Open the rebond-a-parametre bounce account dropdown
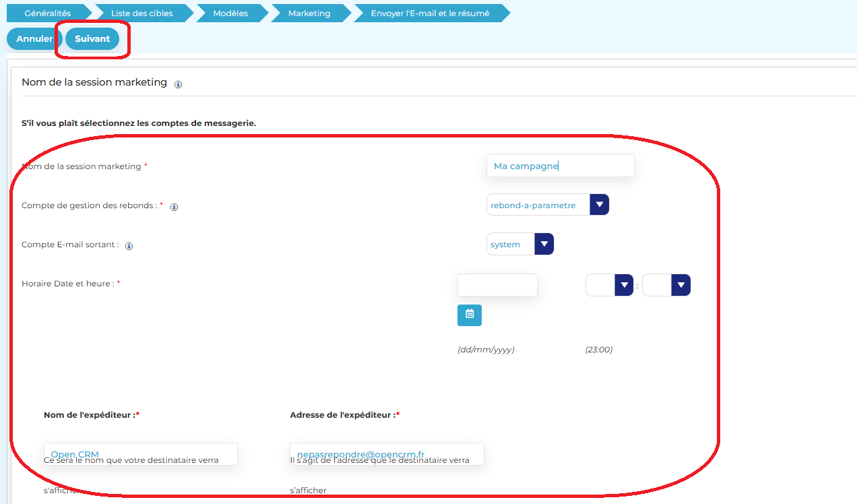This screenshot has height=504, width=857. click(x=599, y=205)
